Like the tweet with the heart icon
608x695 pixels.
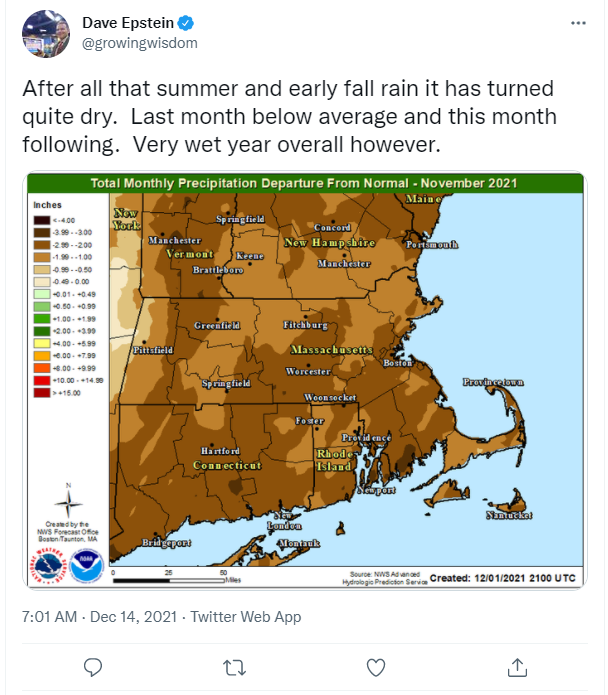pos(376,668)
